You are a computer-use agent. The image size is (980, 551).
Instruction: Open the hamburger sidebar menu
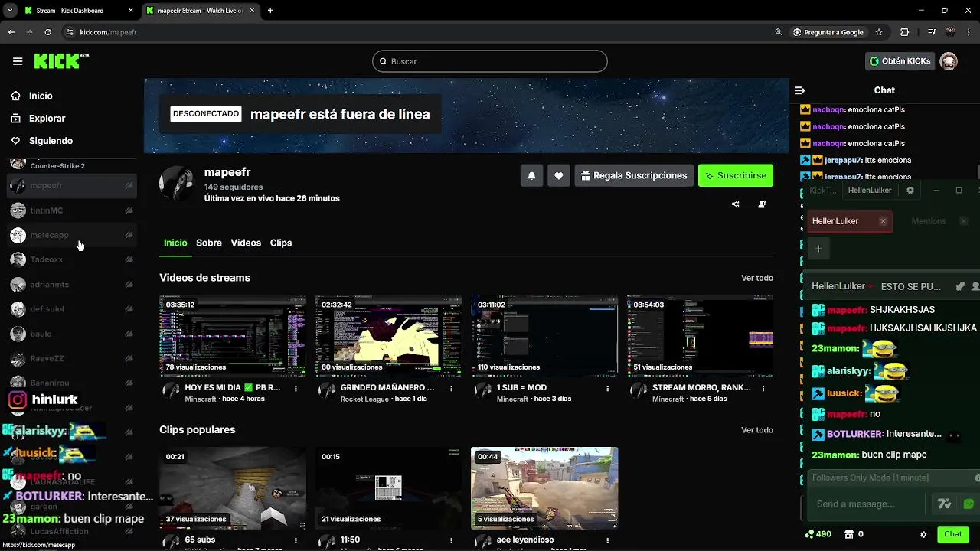click(x=18, y=61)
